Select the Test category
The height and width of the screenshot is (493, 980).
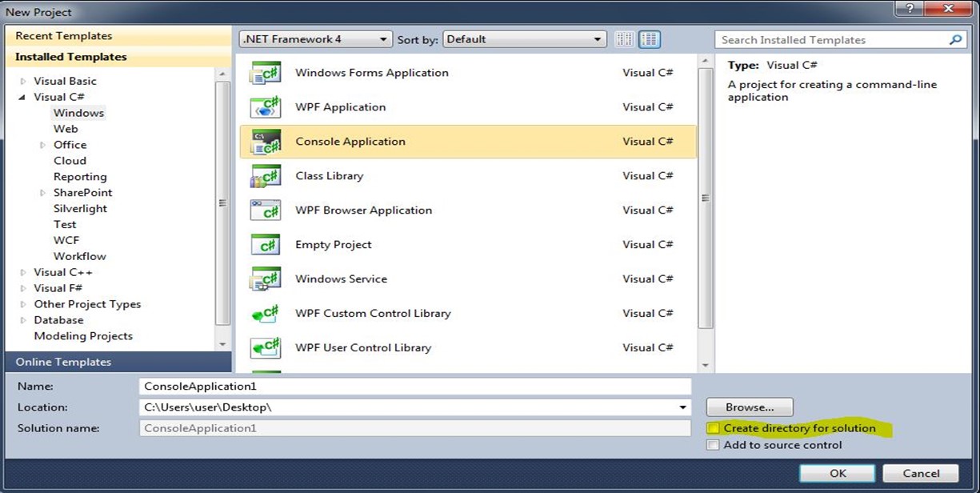[65, 225]
